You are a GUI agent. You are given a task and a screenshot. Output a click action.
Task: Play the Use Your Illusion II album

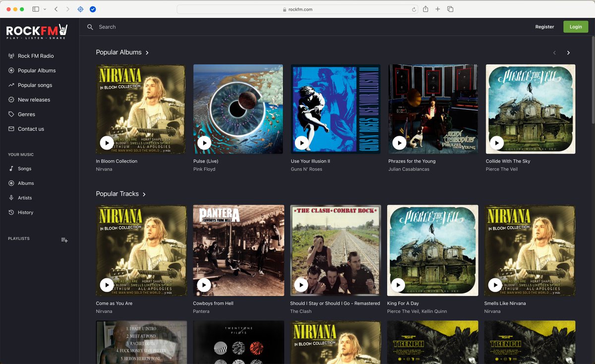301,143
